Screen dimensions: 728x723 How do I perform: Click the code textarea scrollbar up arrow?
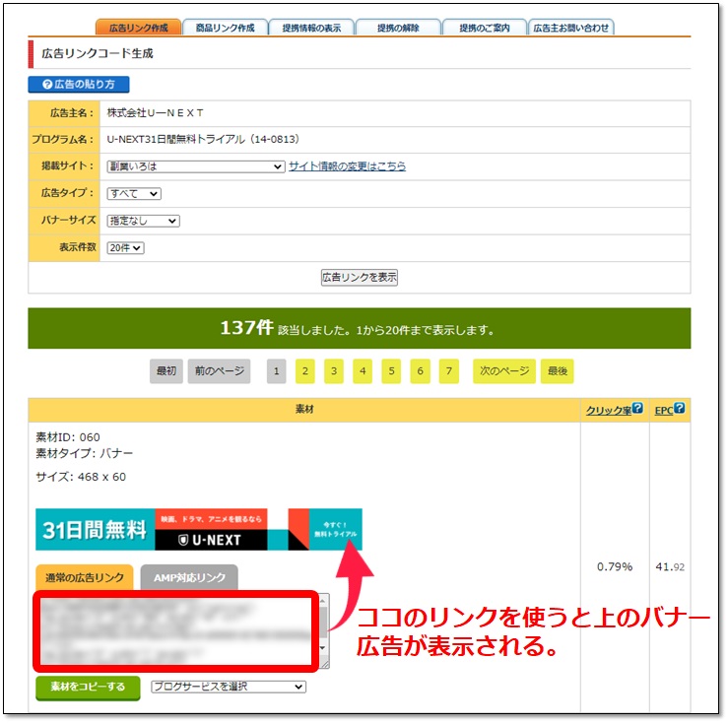click(323, 601)
